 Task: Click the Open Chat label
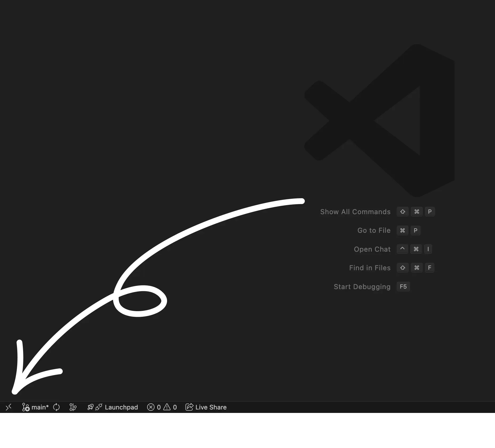[372, 249]
